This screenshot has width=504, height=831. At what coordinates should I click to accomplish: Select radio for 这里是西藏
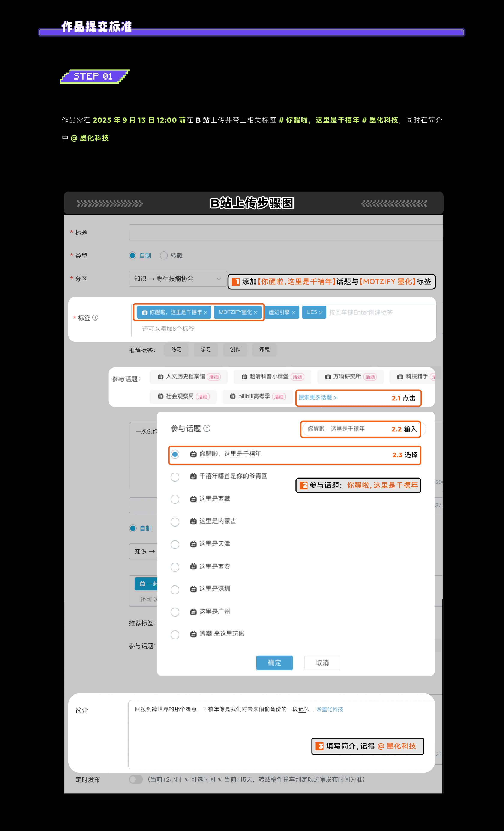[x=175, y=499]
